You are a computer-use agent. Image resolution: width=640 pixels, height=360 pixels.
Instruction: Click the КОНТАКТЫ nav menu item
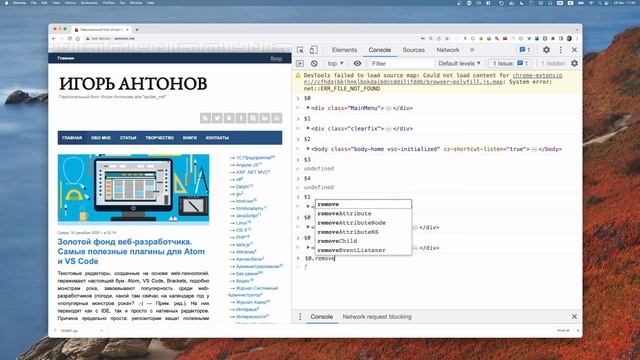pyautogui.click(x=217, y=138)
